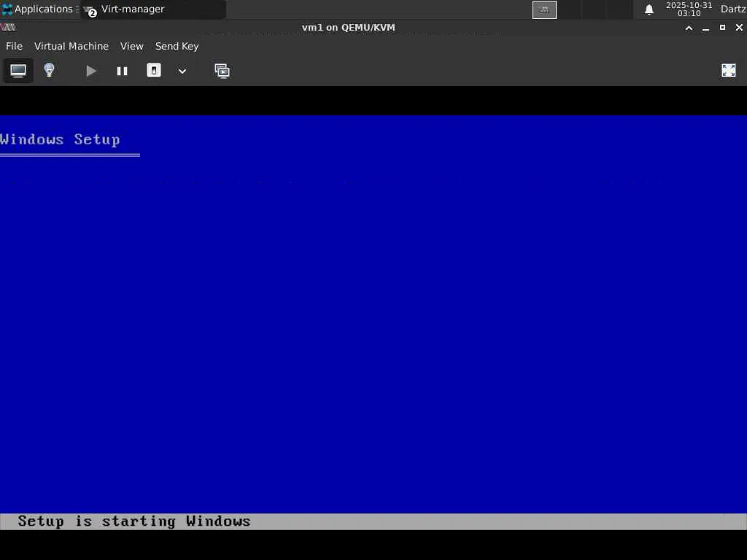747x560 pixels.
Task: Open the Virtual Machine menu
Action: (71, 46)
